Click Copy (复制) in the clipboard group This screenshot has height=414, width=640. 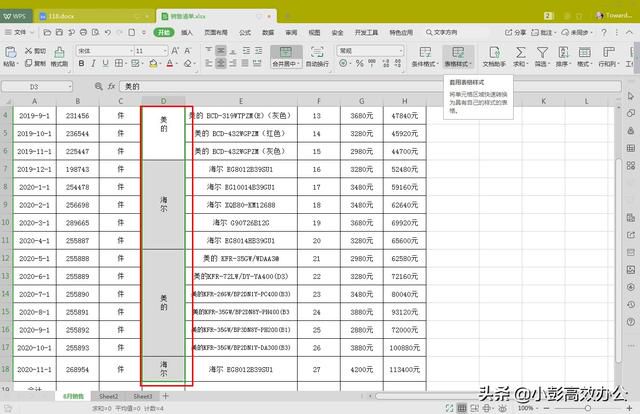[x=35, y=63]
